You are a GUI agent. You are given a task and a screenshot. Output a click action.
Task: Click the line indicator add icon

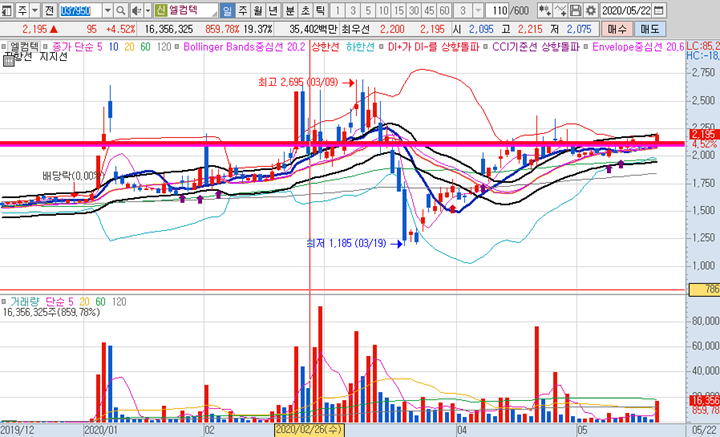coord(560,10)
